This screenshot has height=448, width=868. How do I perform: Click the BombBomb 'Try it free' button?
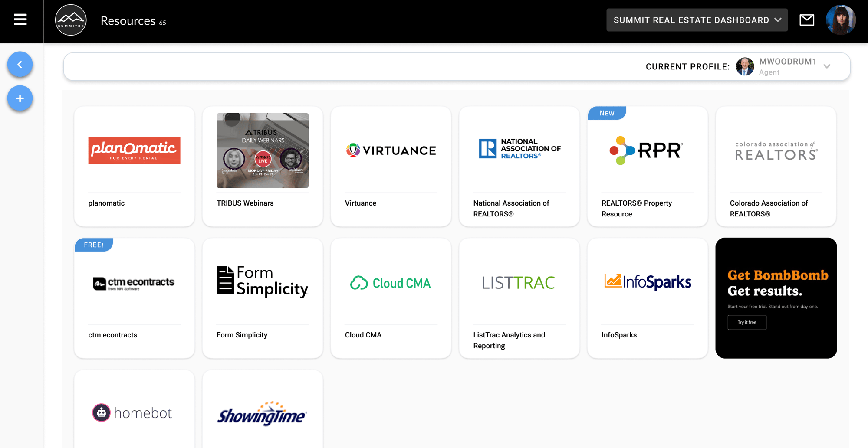747,322
